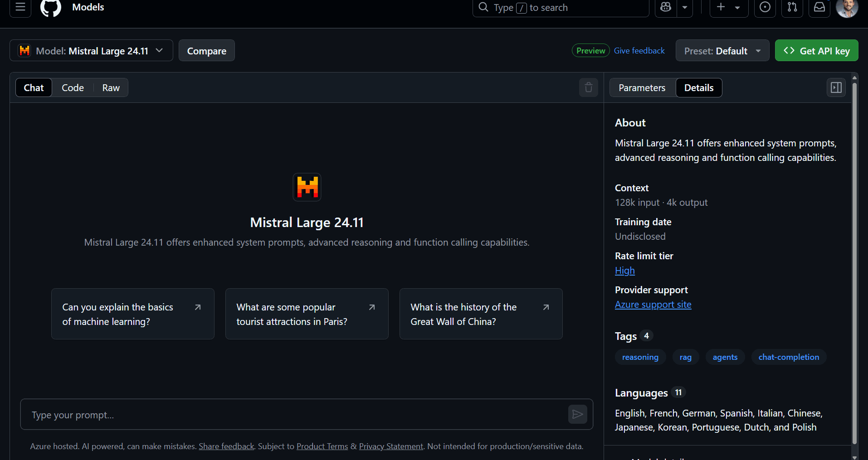The height and width of the screenshot is (460, 868).
Task: Open the Azure support site link
Action: (x=653, y=305)
